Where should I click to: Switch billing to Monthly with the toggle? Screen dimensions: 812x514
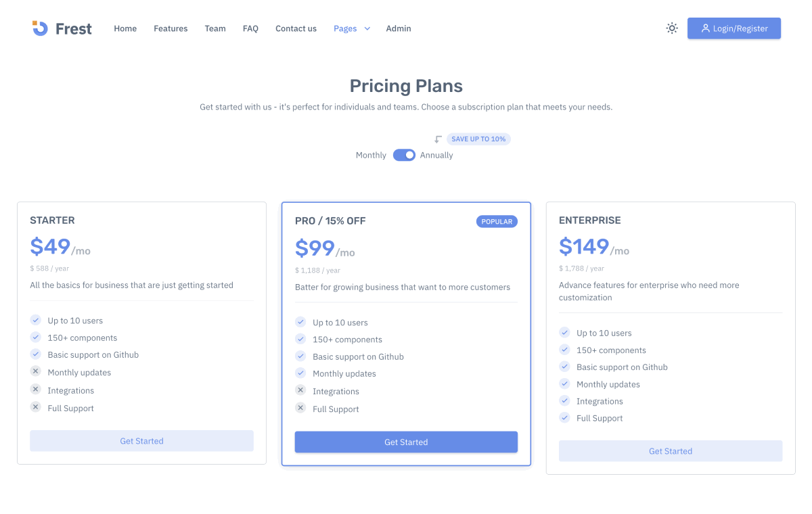click(404, 155)
